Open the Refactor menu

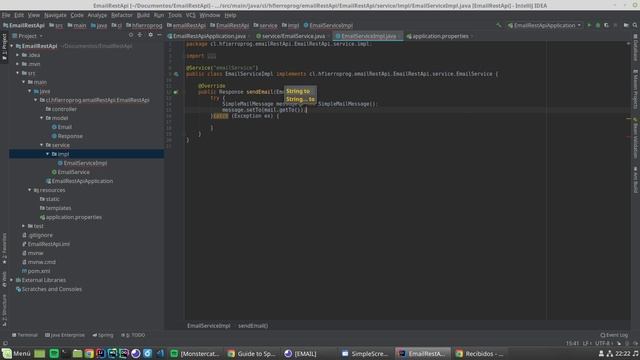click(122, 15)
